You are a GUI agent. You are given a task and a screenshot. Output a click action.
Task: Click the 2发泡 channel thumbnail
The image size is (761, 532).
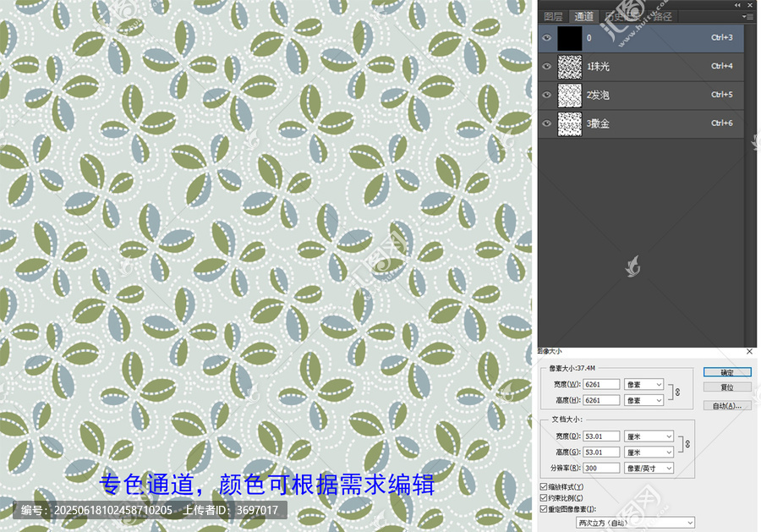pos(570,96)
